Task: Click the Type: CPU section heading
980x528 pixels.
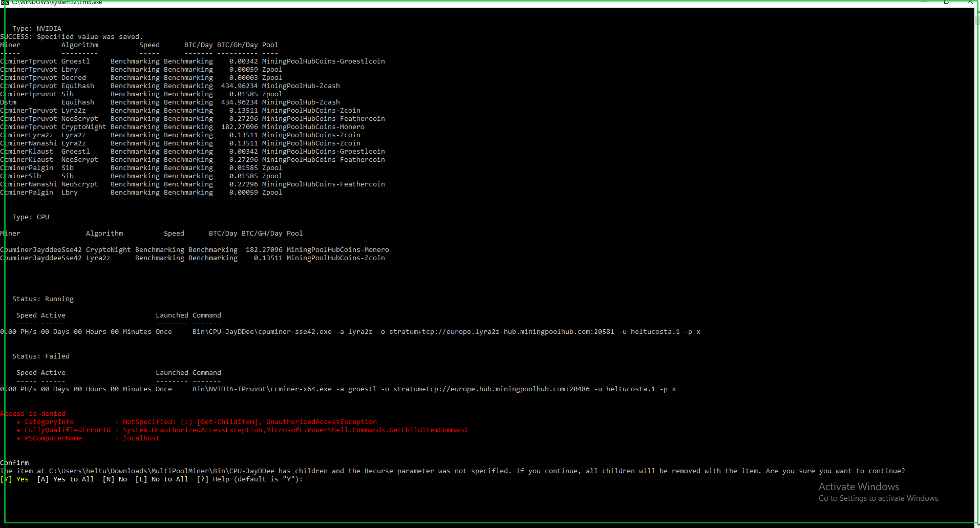Action: point(30,217)
